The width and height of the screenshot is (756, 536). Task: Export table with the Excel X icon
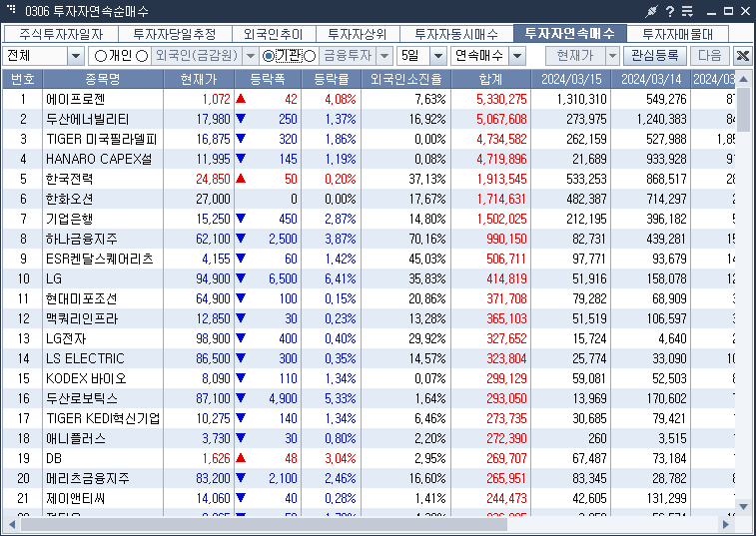743,56
